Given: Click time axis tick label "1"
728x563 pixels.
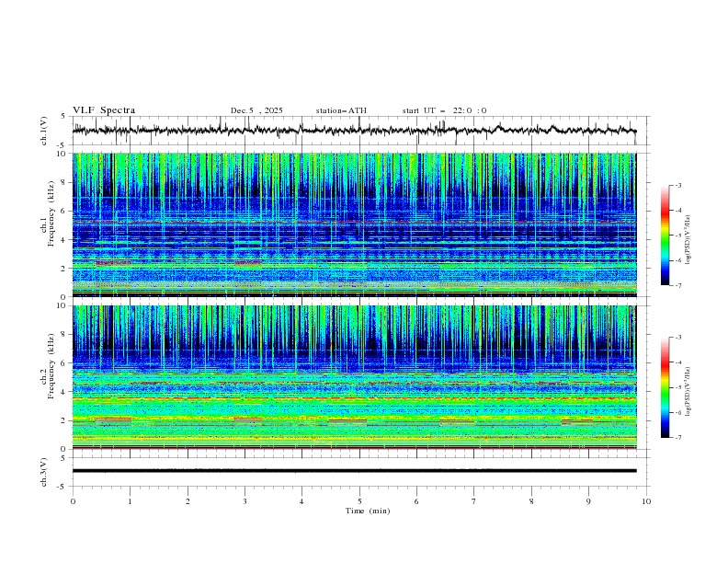Looking at the screenshot, I should point(130,501).
